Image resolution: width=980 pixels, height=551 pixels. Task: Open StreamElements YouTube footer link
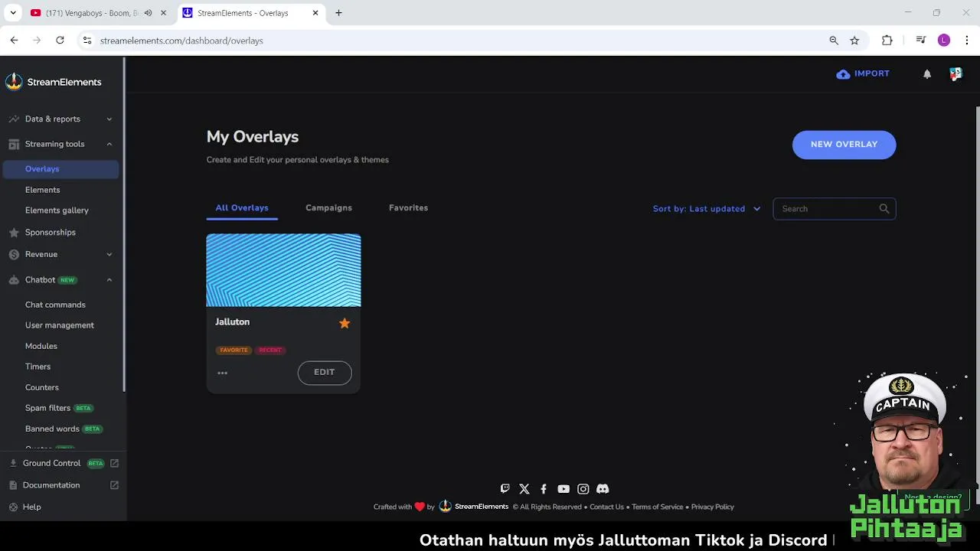pos(563,489)
